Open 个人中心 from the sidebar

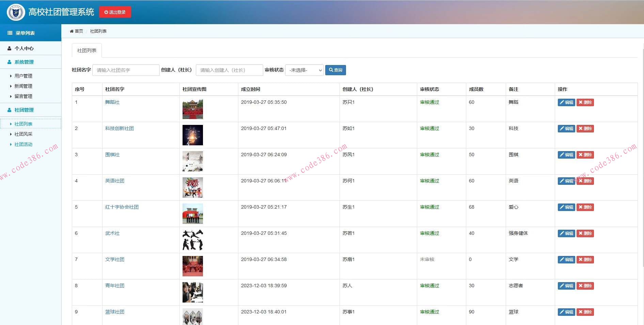[24, 48]
